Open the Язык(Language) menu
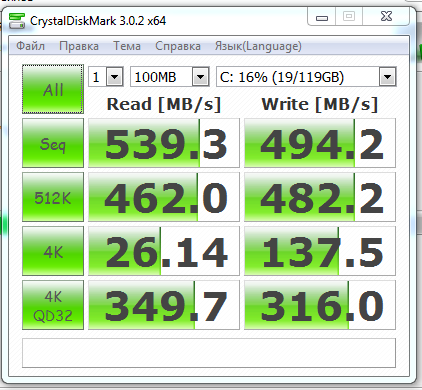Screen dimensions: 422x390 pos(258,46)
